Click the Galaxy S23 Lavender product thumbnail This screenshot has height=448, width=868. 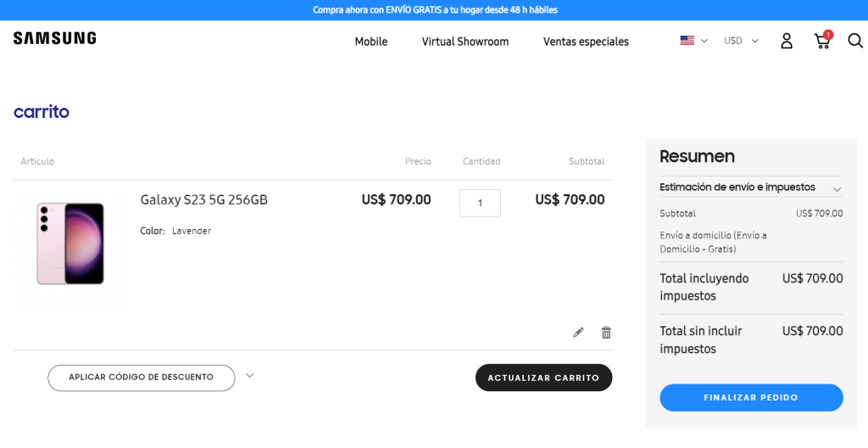coord(70,244)
